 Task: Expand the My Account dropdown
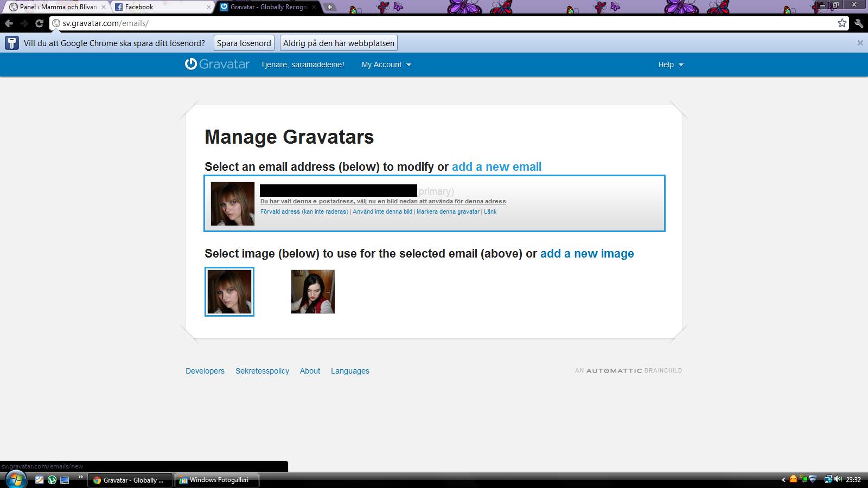(x=386, y=65)
